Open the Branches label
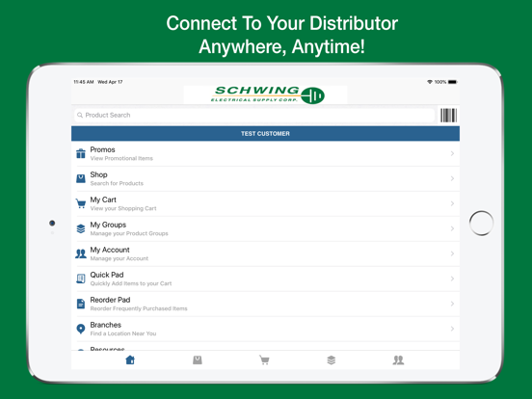Viewport: 532px width, 399px height. point(105,325)
